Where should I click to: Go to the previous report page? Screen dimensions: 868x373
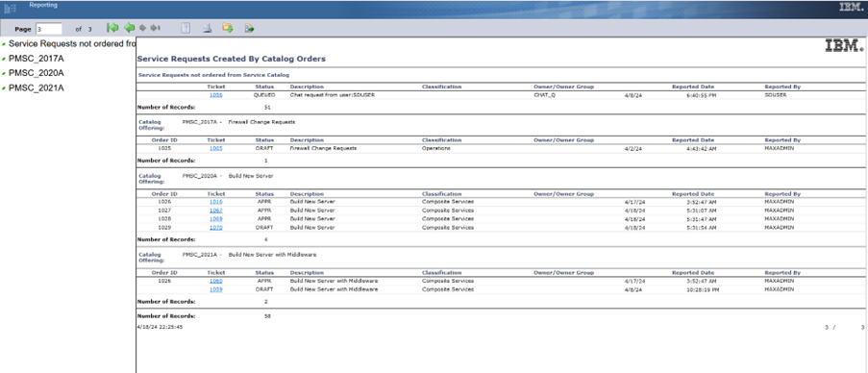point(130,28)
